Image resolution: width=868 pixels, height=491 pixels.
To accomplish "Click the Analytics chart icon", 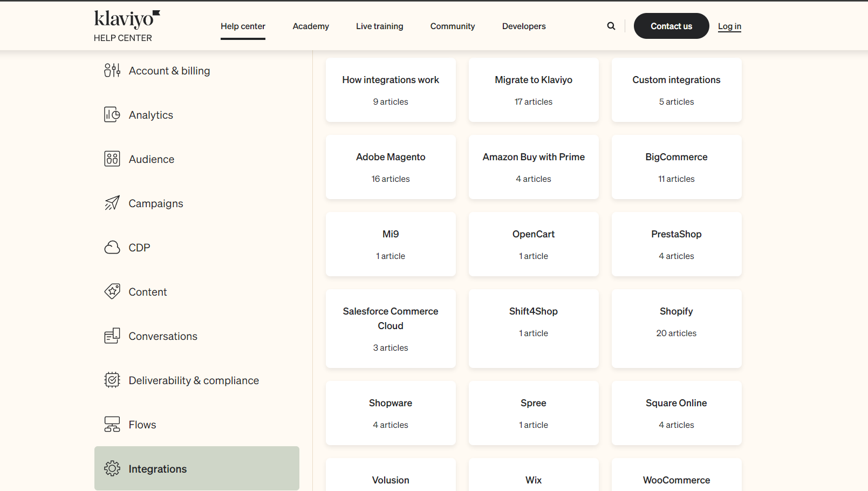I will tap(112, 114).
